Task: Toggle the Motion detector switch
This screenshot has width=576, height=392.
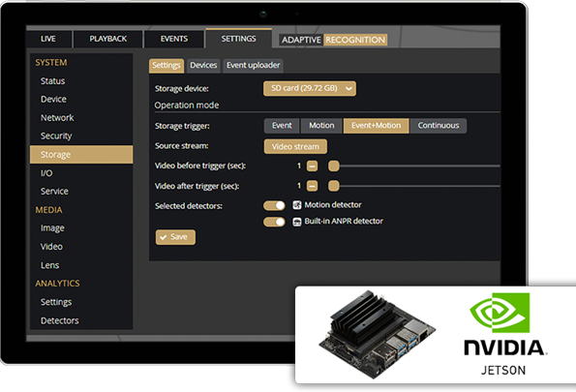Action: click(x=274, y=205)
